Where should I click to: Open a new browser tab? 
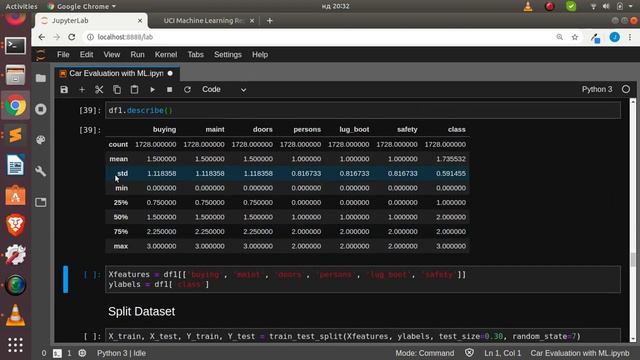point(269,20)
